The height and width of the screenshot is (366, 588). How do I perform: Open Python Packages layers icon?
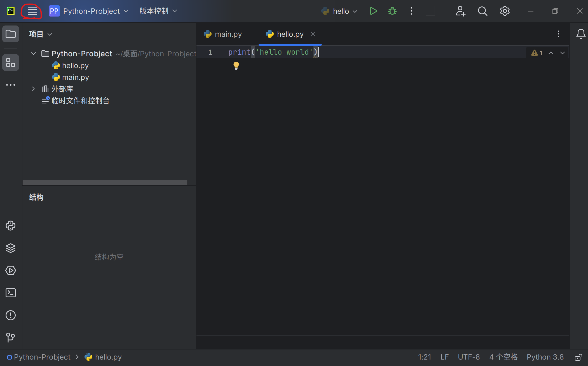click(x=11, y=248)
